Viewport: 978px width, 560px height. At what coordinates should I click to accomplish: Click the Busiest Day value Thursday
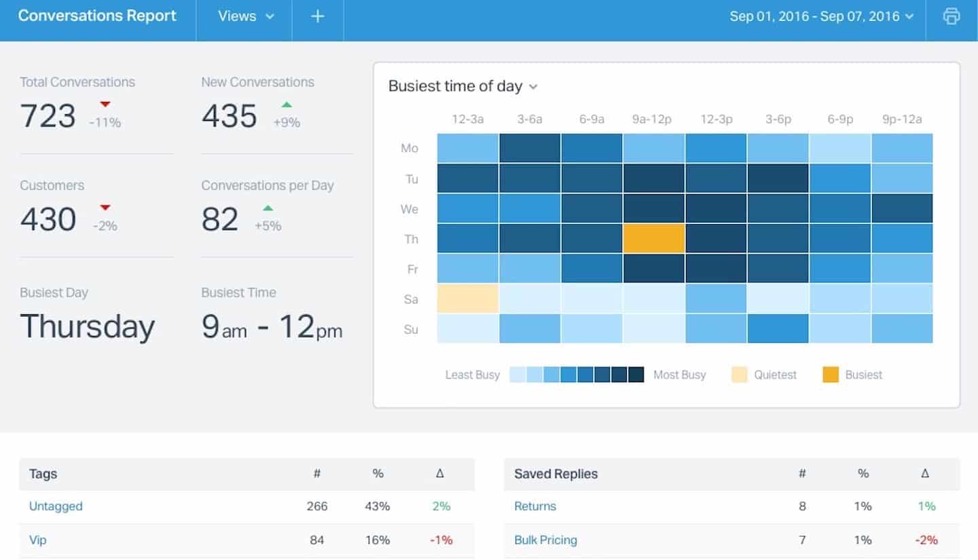tap(88, 326)
